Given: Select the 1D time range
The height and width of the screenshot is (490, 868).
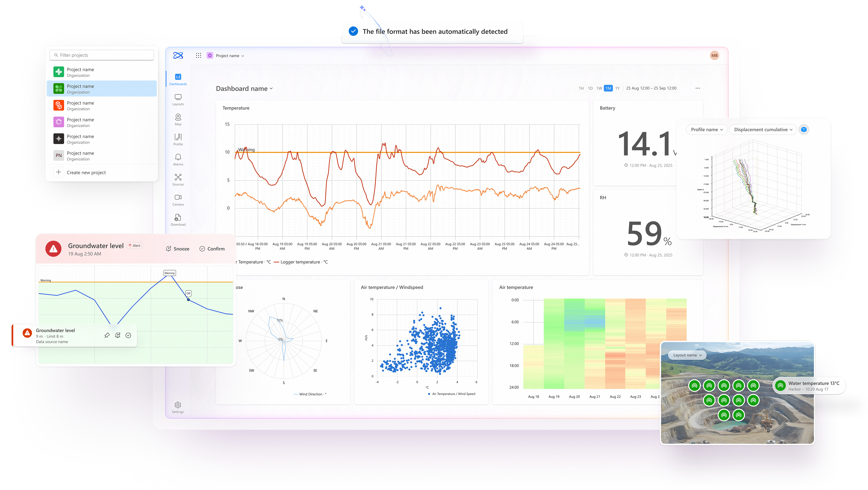Looking at the screenshot, I should 590,88.
